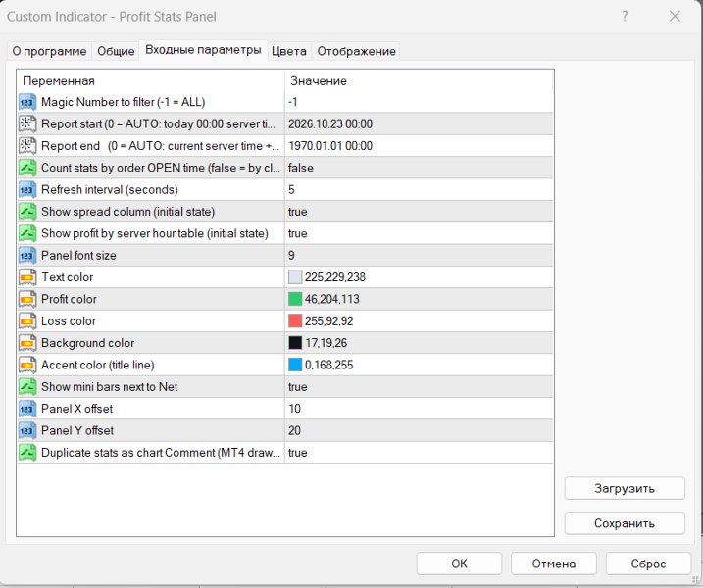Edit the Panel Y offset value 20
This screenshot has width=703, height=588.
294,430
